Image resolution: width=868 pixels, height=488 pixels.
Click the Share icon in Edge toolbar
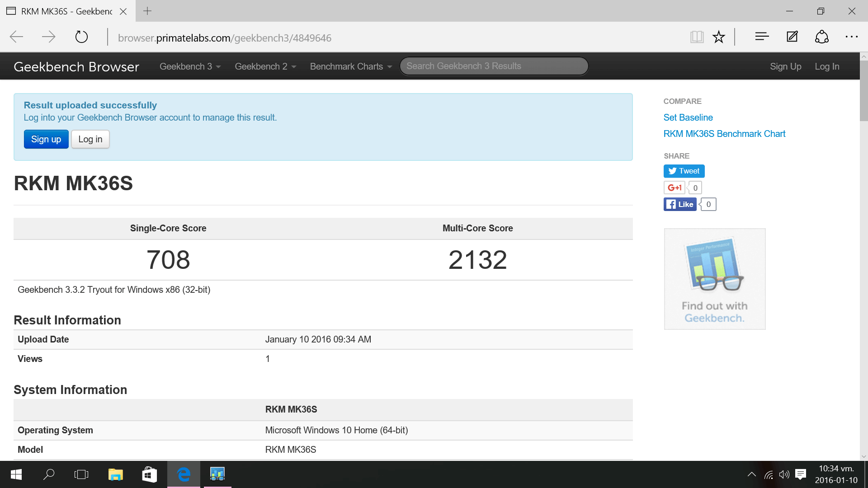point(821,37)
